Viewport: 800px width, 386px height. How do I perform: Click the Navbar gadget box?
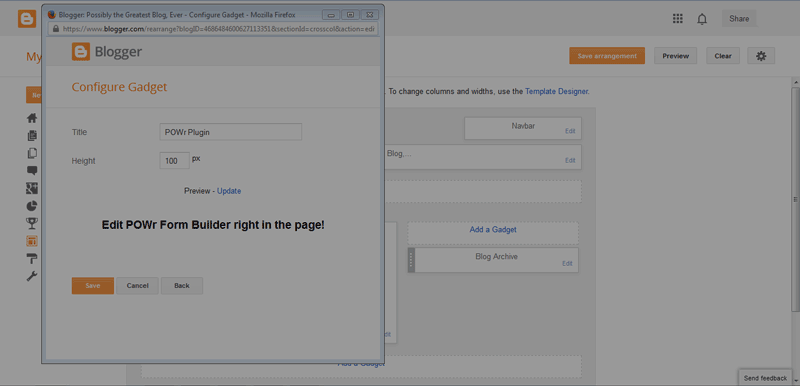pyautogui.click(x=523, y=128)
